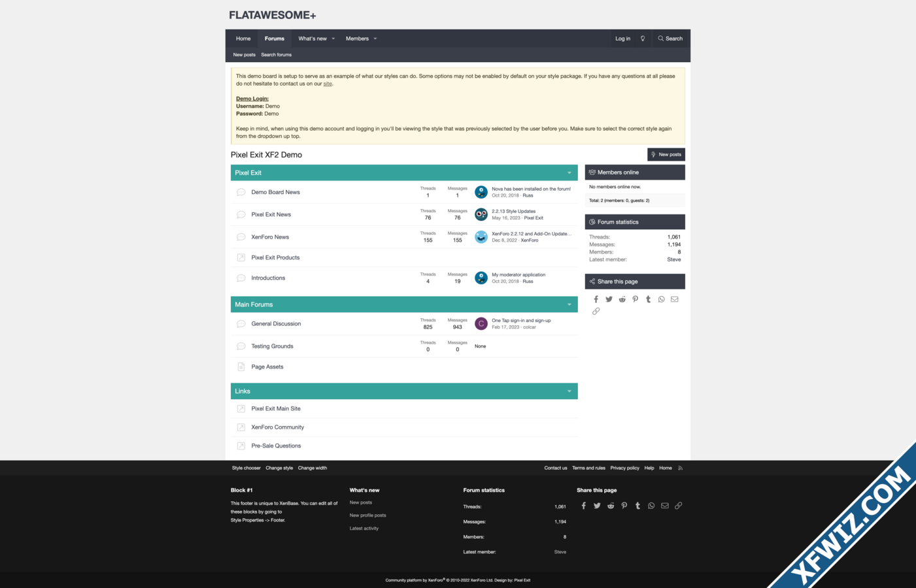Click Pixel Exit Products link icon
Screen dimensions: 916x588
point(241,257)
